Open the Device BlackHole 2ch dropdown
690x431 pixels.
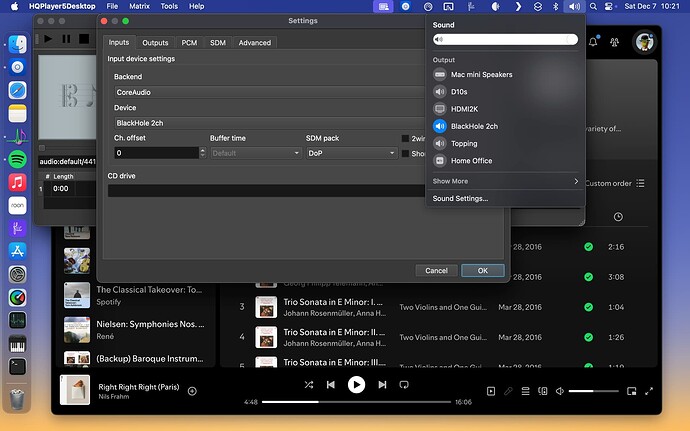[270, 123]
